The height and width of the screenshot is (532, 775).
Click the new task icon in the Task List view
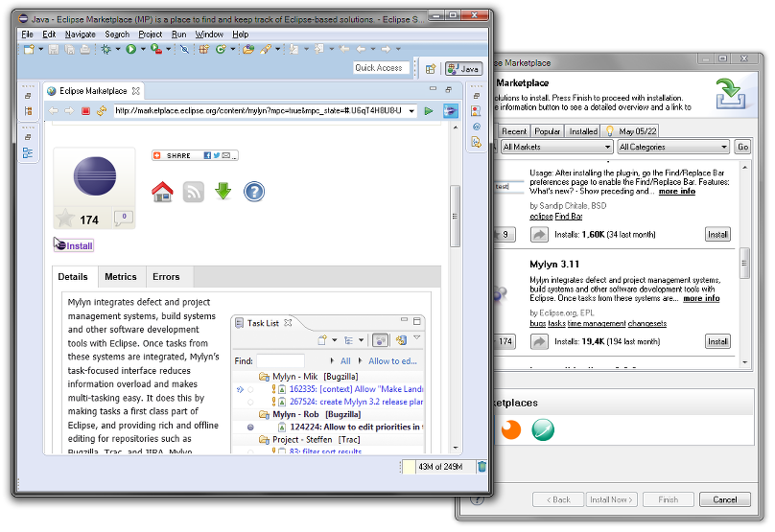pyautogui.click(x=322, y=340)
